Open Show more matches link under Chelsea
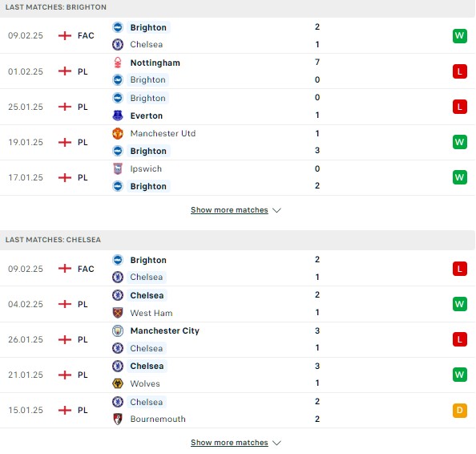The height and width of the screenshot is (454, 476). 229,443
